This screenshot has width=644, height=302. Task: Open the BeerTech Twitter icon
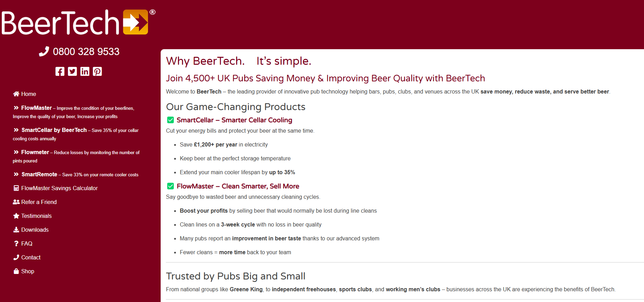[72, 71]
